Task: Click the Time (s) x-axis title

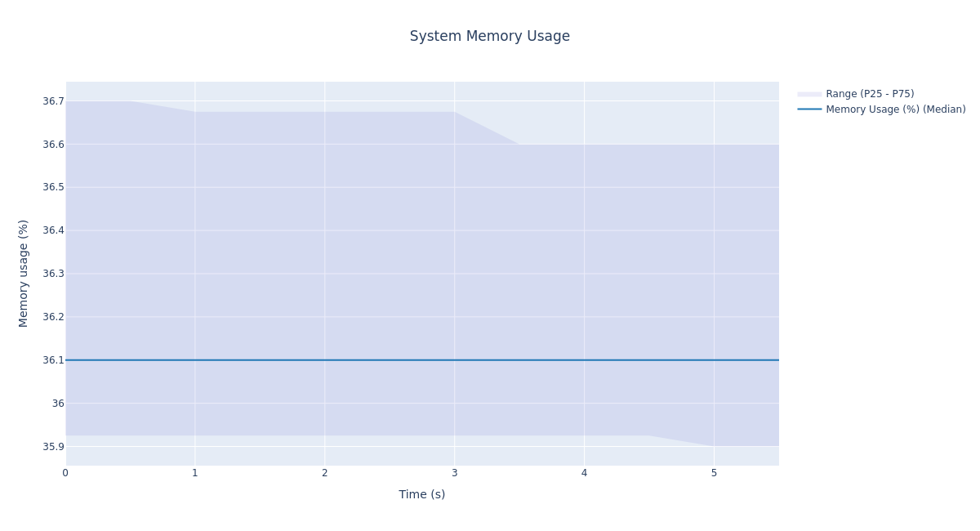Action: tap(421, 494)
